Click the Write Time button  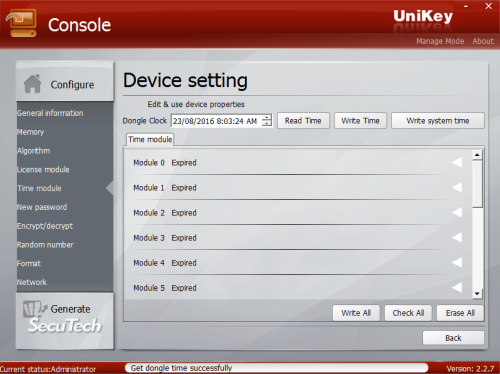click(360, 120)
